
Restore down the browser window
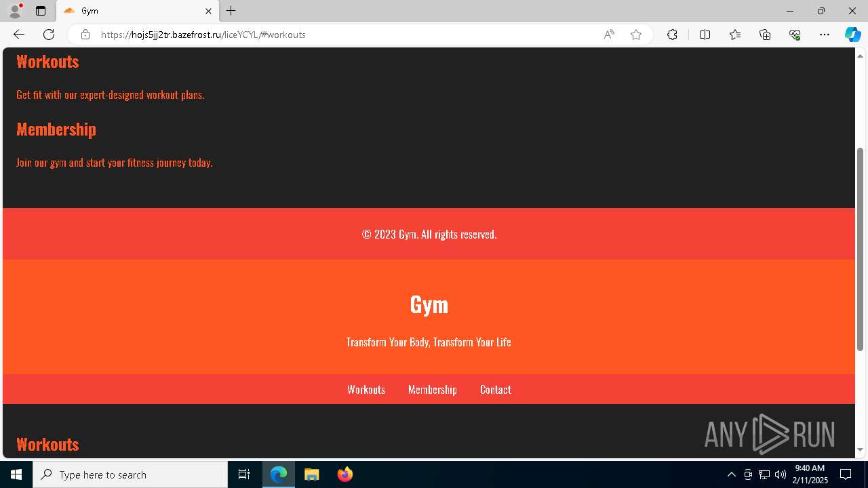(821, 11)
